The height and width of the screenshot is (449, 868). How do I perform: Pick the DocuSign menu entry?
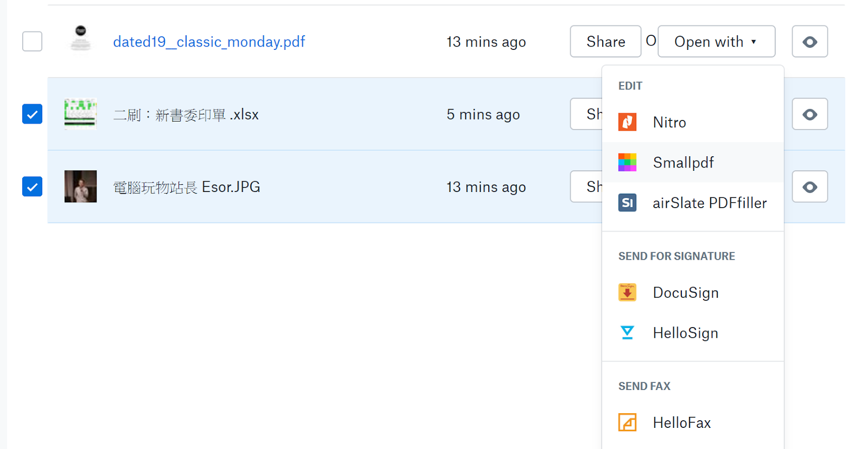point(685,293)
